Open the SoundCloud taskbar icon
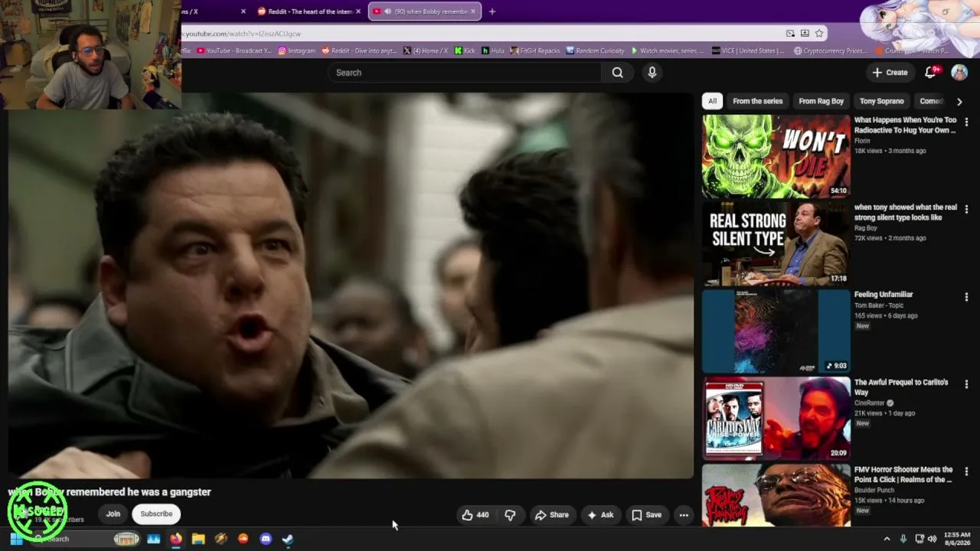 [243, 539]
